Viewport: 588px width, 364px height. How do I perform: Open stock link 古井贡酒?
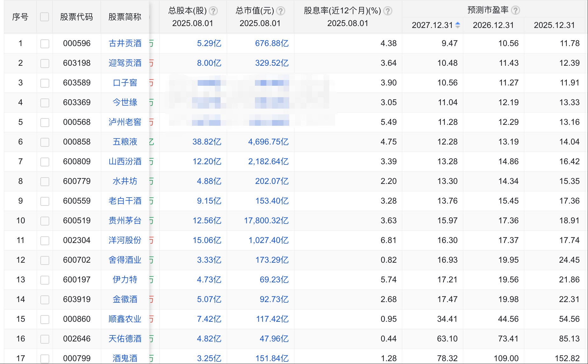click(x=125, y=43)
